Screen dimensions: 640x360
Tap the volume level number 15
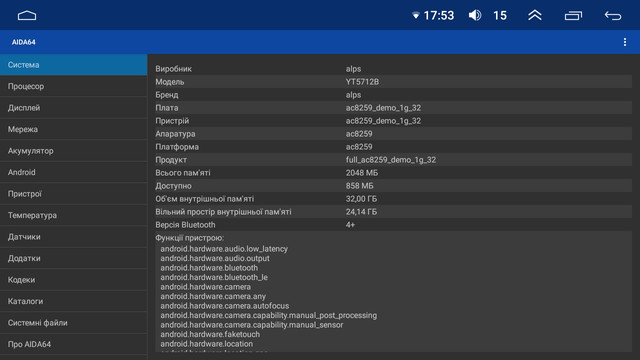coord(500,16)
